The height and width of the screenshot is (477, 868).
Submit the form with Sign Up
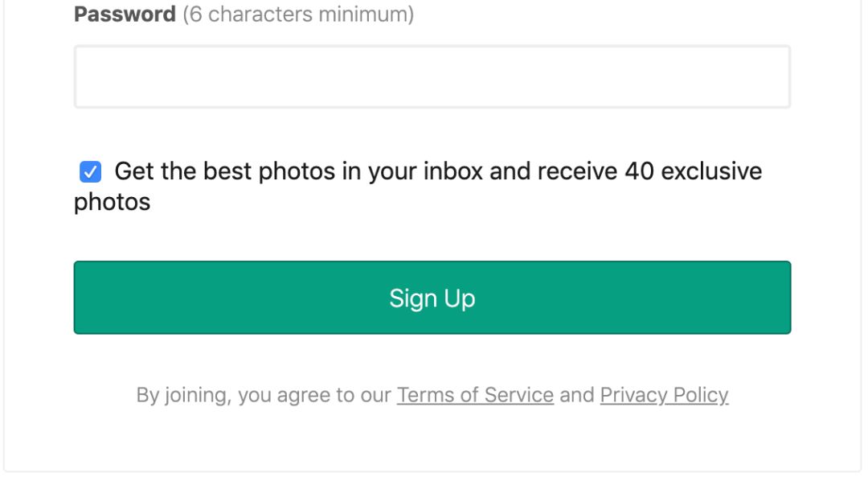tap(432, 298)
